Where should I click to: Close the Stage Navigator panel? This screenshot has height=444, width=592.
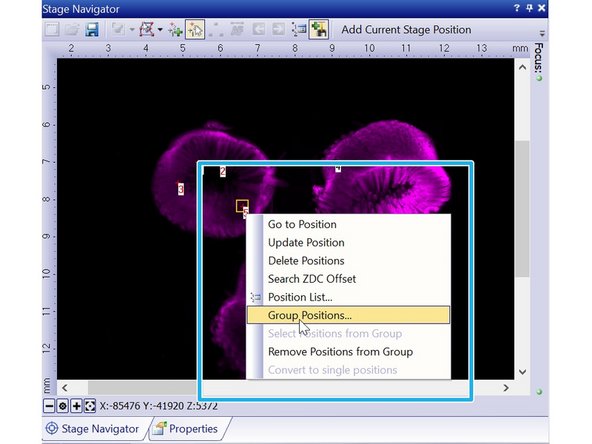(x=541, y=8)
